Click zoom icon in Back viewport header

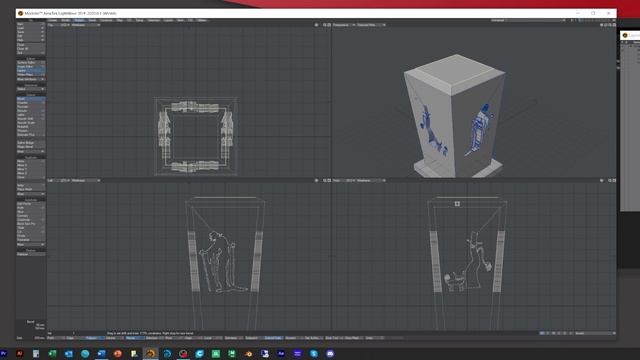click(325, 180)
